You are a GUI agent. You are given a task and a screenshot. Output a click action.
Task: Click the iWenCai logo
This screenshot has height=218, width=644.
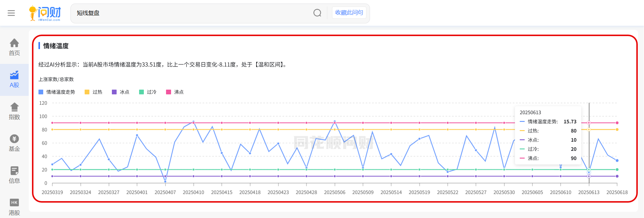[45, 13]
